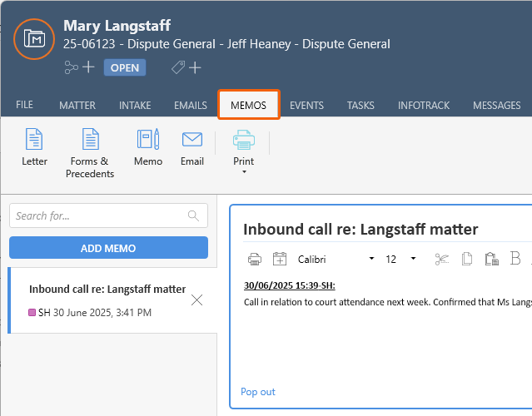
Task: Add a tag with the tag icon
Action: [x=186, y=67]
